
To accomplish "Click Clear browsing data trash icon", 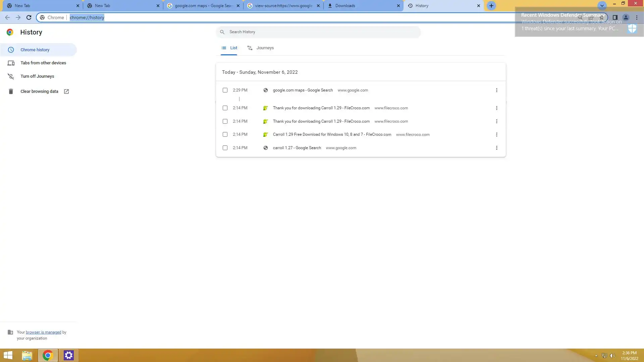I will point(11,92).
